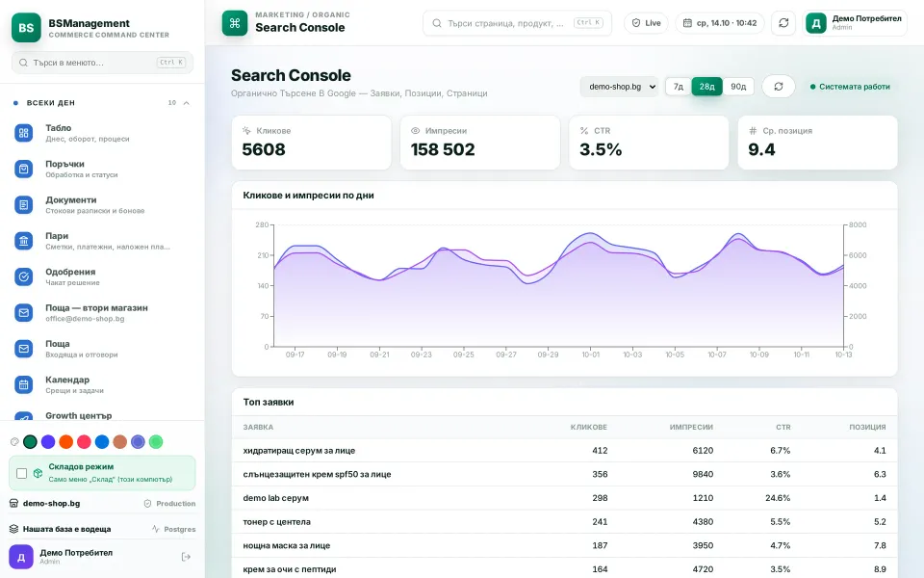Pick the pink-red theme swatch
Image resolution: width=924 pixels, height=578 pixels.
click(x=85, y=442)
